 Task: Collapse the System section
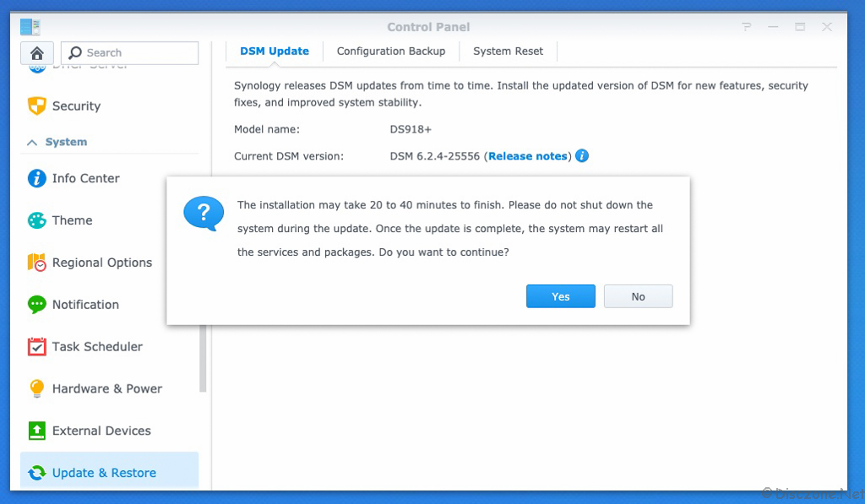click(32, 143)
